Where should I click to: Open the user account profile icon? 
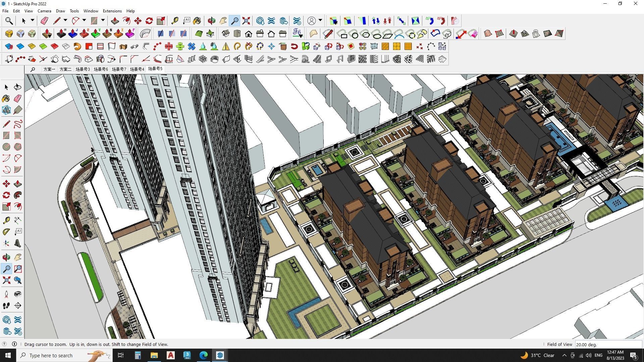pos(312,21)
